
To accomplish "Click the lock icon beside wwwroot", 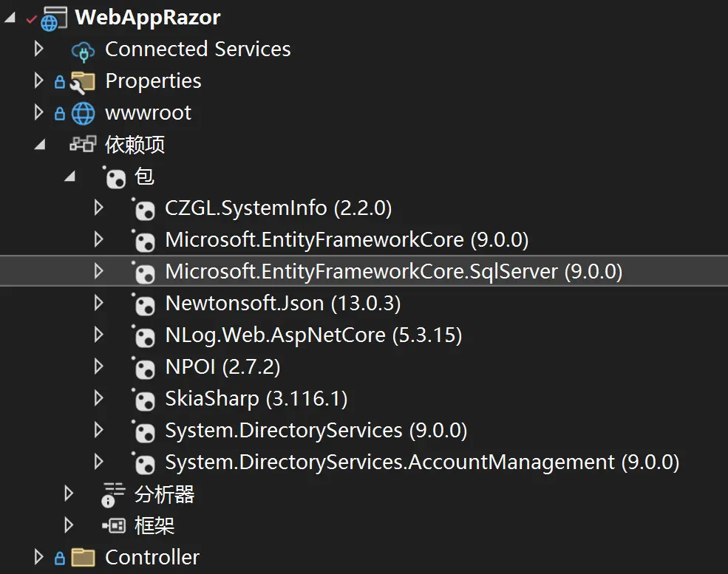I will coord(59,114).
